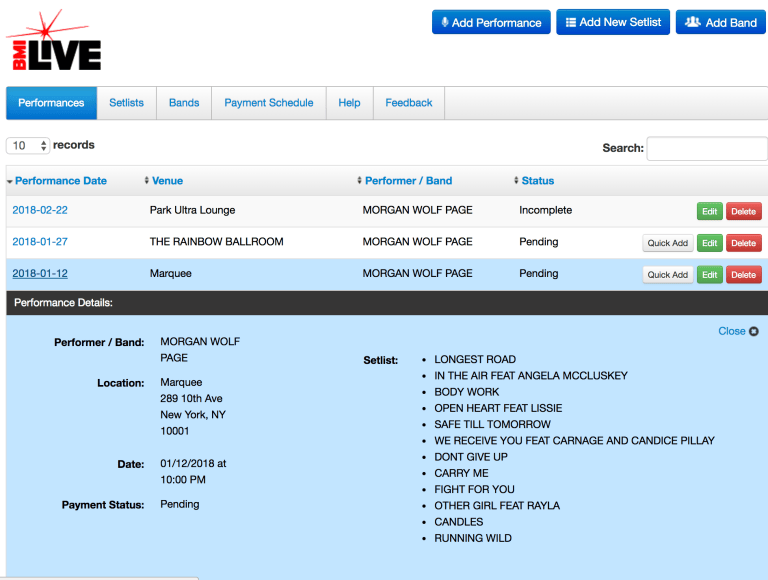Click the Incomplete status cell
768x580 pixels.
pyautogui.click(x=546, y=210)
